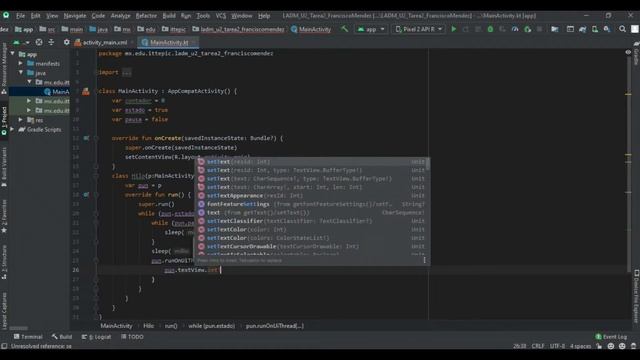Click the layout window icon in toolbar
The width and height of the screenshot is (640, 360).
(x=570, y=29)
